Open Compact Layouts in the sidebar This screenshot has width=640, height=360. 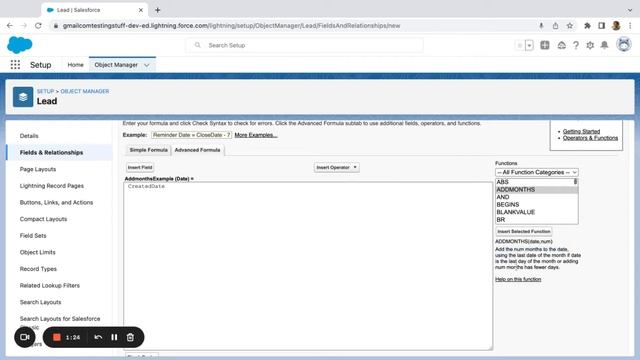point(43,219)
